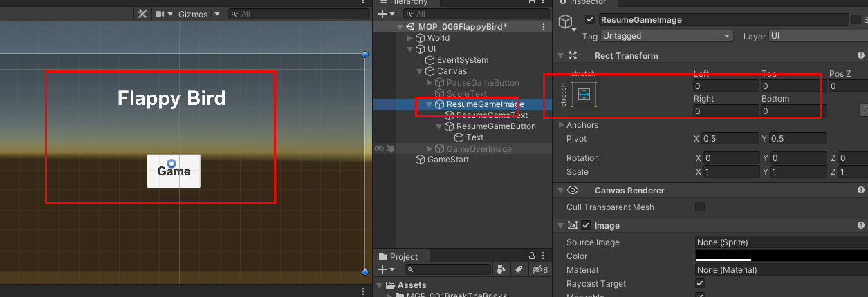Select the World object
Screen dimensions: 868x297
pos(438,38)
